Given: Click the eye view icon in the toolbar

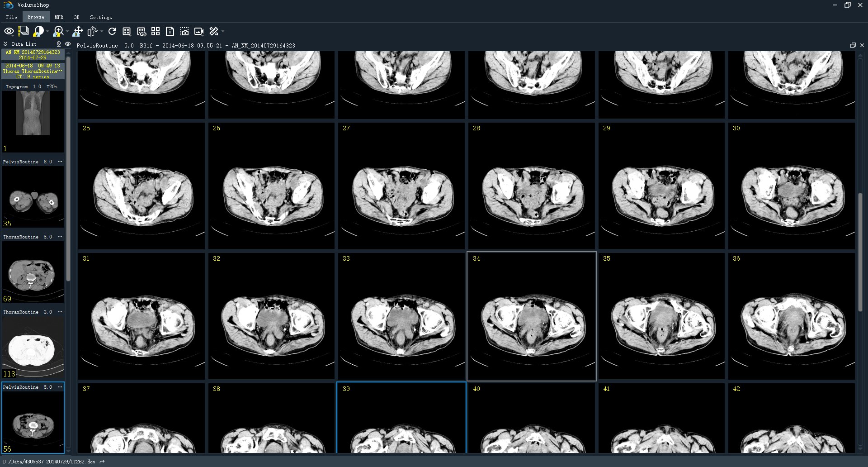Looking at the screenshot, I should pos(9,31).
